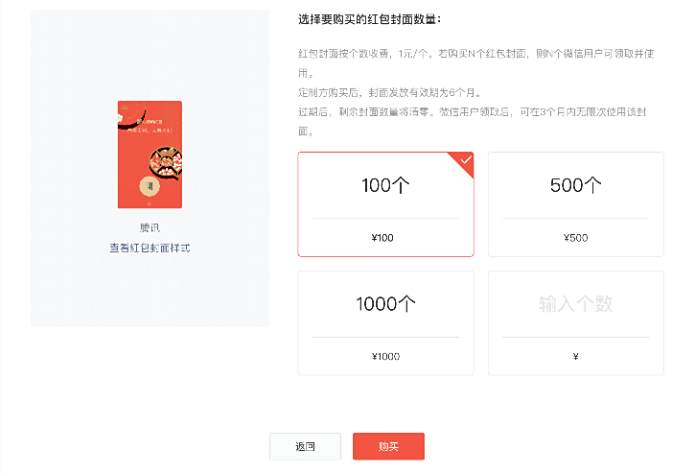The image size is (689, 475).
Task: Confirm purchase with the red 购买 button
Action: (388, 446)
